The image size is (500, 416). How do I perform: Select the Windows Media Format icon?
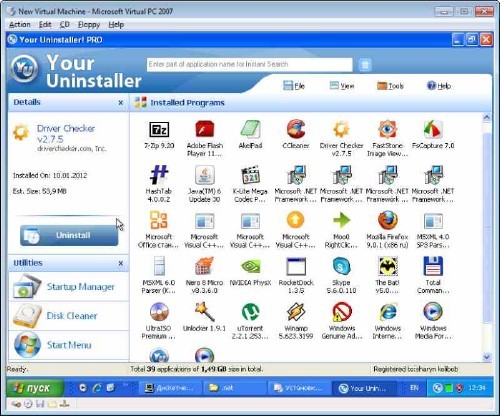(x=433, y=312)
